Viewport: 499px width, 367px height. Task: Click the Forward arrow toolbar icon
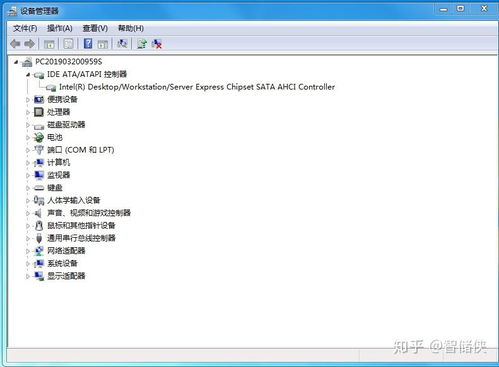29,44
